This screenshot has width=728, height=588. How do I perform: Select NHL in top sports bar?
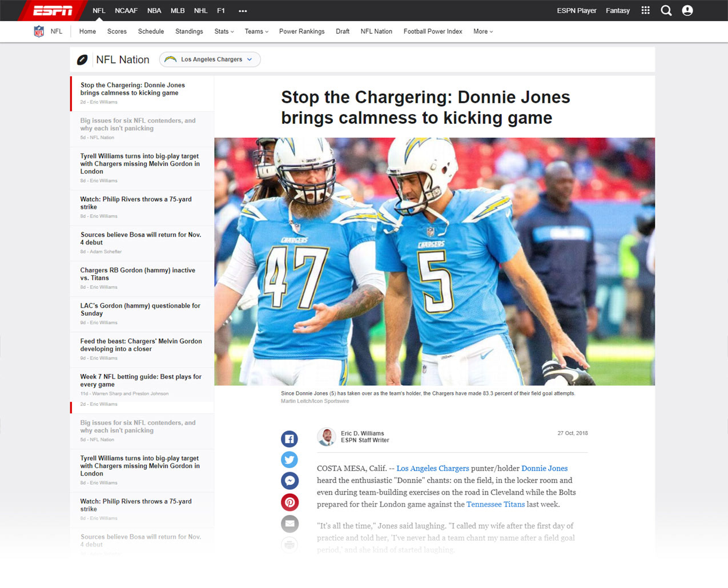[201, 10]
